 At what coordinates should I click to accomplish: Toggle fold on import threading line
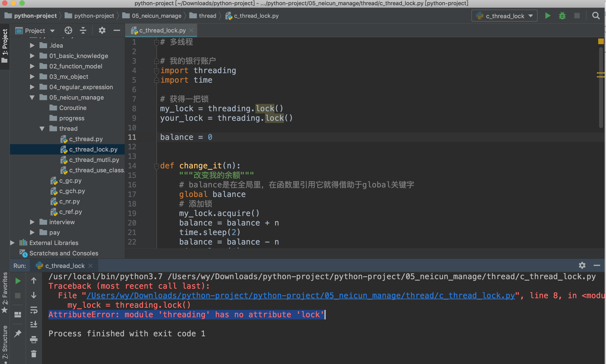tap(156, 71)
